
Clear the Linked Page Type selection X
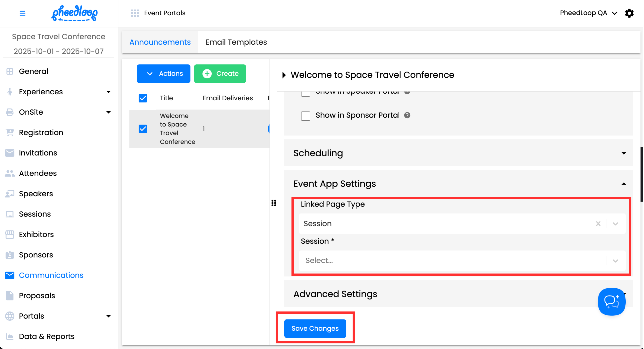(x=598, y=224)
